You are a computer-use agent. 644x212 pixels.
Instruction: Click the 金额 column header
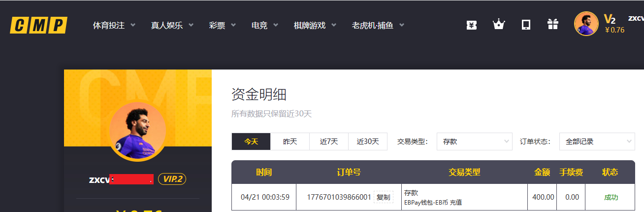tap(542, 172)
